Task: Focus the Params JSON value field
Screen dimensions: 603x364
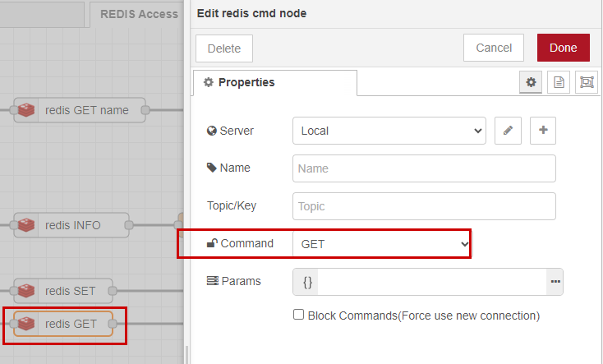Action: point(432,282)
